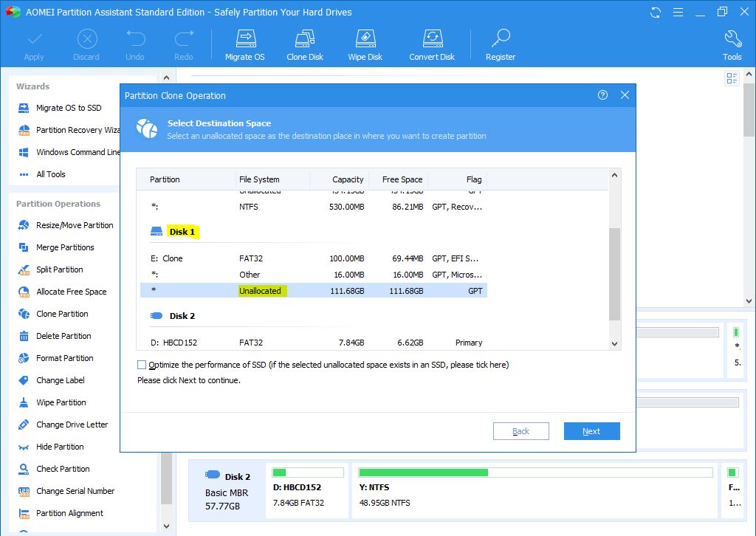Click the help question mark in dialog
The width and height of the screenshot is (756, 536).
603,95
